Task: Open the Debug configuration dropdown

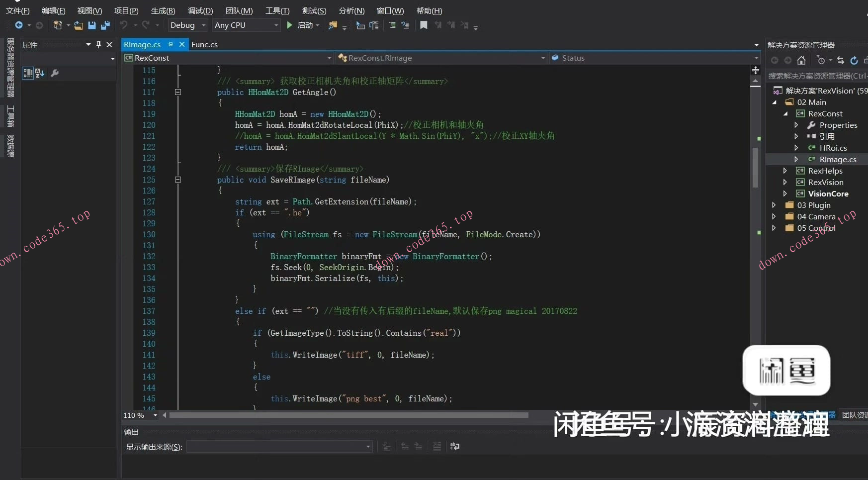Action: tap(187, 25)
